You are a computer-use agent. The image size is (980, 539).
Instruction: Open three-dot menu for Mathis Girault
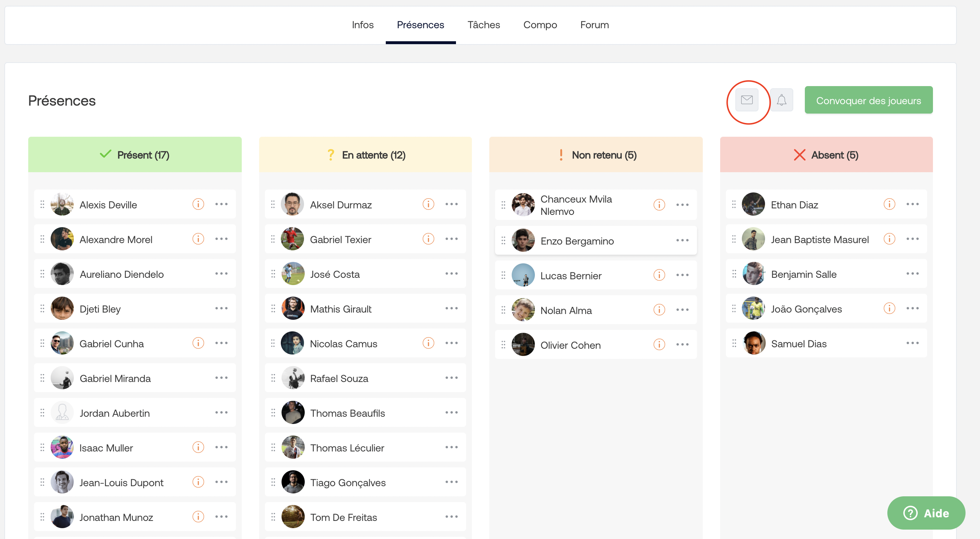click(x=452, y=308)
